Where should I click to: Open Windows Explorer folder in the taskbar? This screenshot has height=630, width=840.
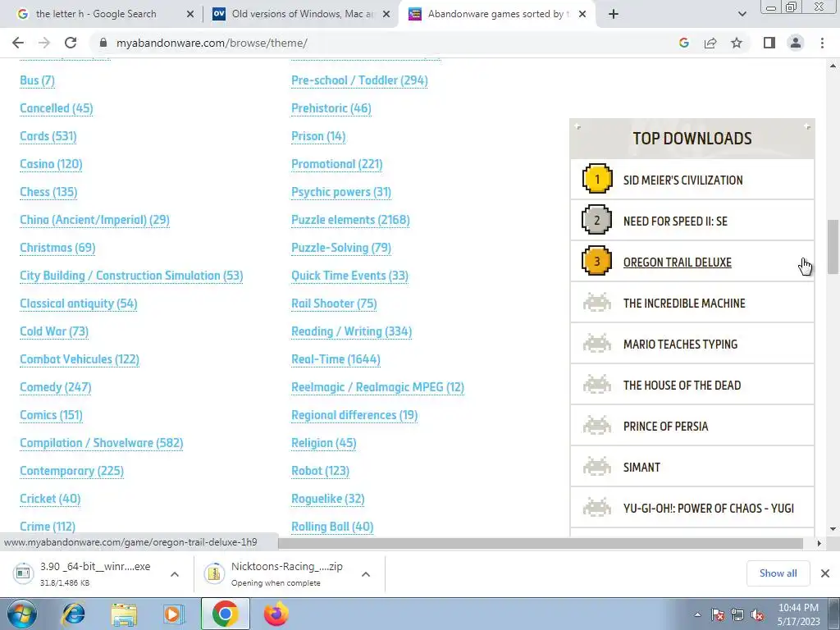[x=124, y=614]
